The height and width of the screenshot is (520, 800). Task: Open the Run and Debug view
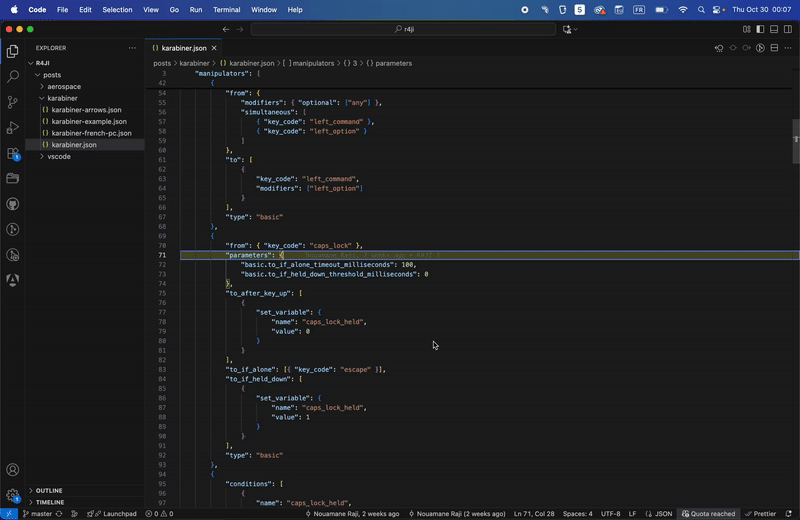[13, 128]
